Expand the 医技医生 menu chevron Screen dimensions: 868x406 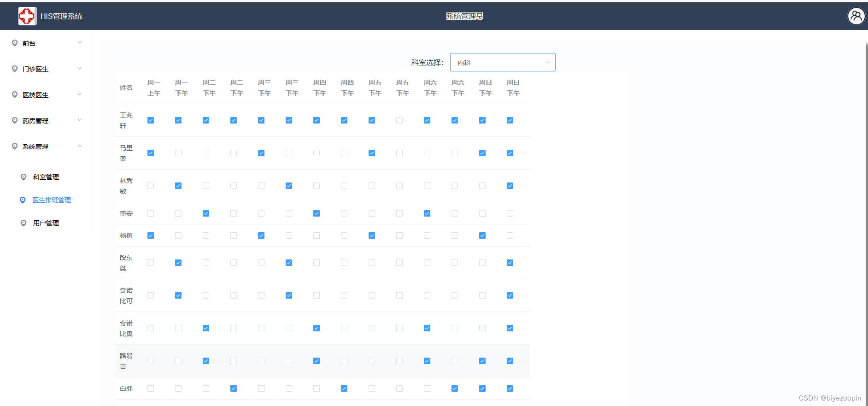click(80, 94)
